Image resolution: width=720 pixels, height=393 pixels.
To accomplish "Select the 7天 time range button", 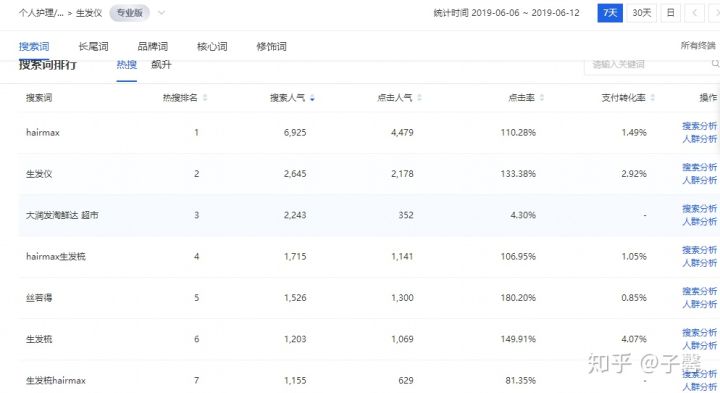I will coord(610,13).
